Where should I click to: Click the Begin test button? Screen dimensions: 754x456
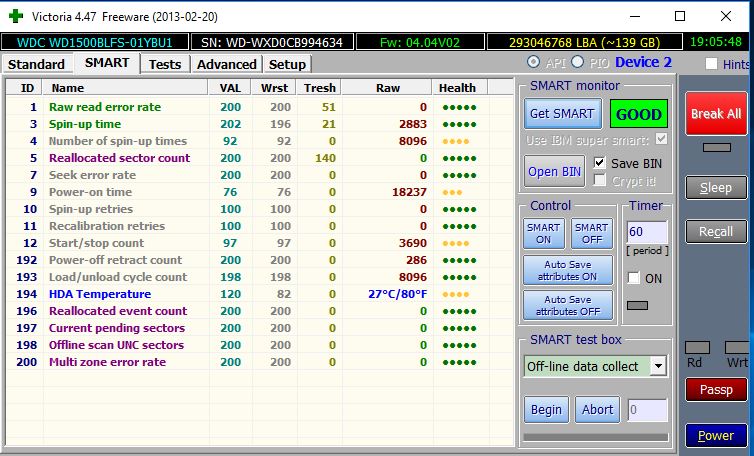[546, 409]
